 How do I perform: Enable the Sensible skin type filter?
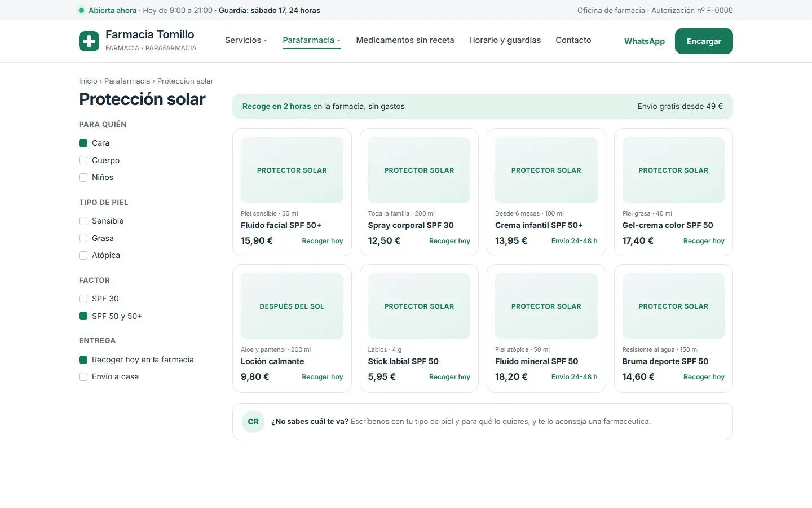coord(83,221)
